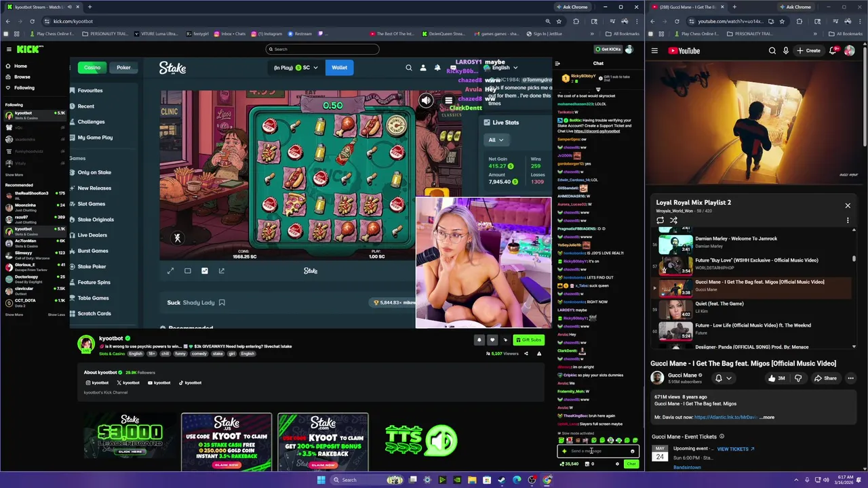Click YouTube search magnifier icon
The image size is (868, 488).
pyautogui.click(x=772, y=51)
